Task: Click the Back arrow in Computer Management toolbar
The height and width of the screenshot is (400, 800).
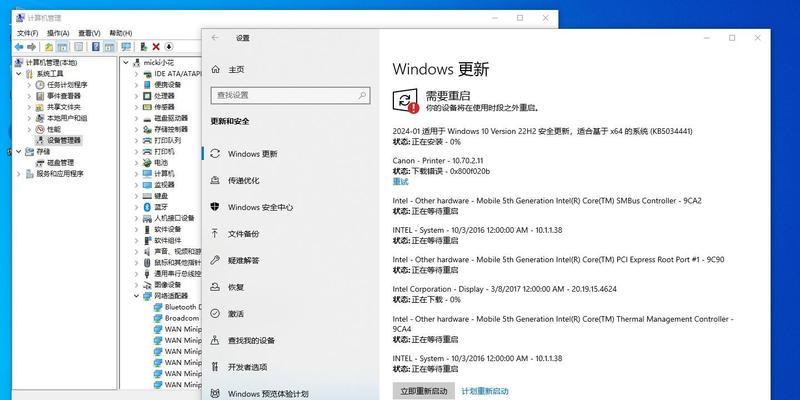Action: coord(19,47)
